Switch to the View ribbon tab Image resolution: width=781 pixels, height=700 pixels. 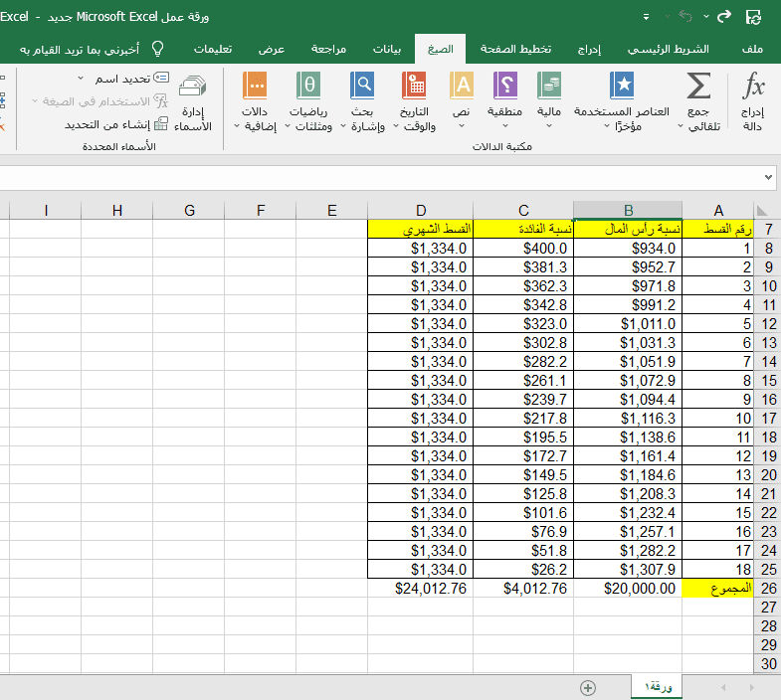(x=272, y=49)
